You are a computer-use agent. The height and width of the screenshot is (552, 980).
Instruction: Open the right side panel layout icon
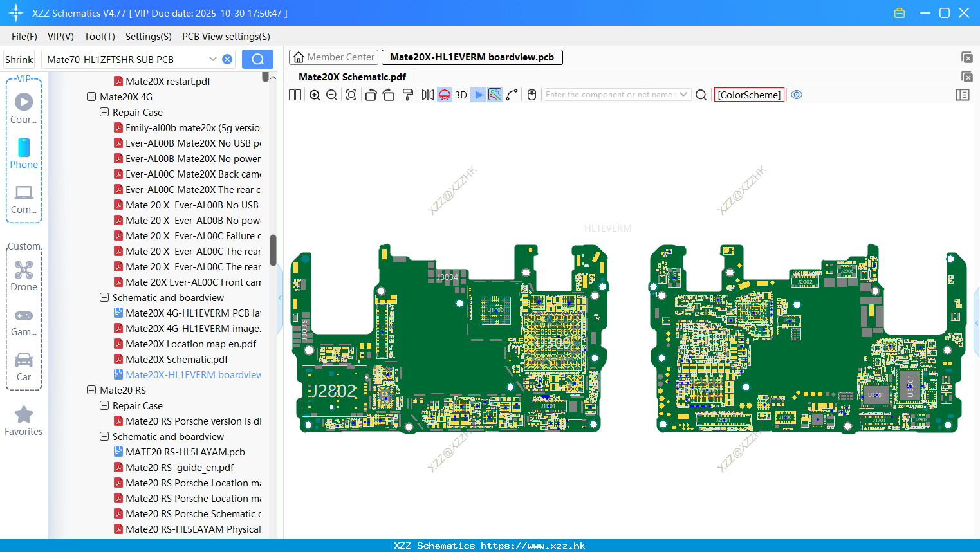coord(963,95)
